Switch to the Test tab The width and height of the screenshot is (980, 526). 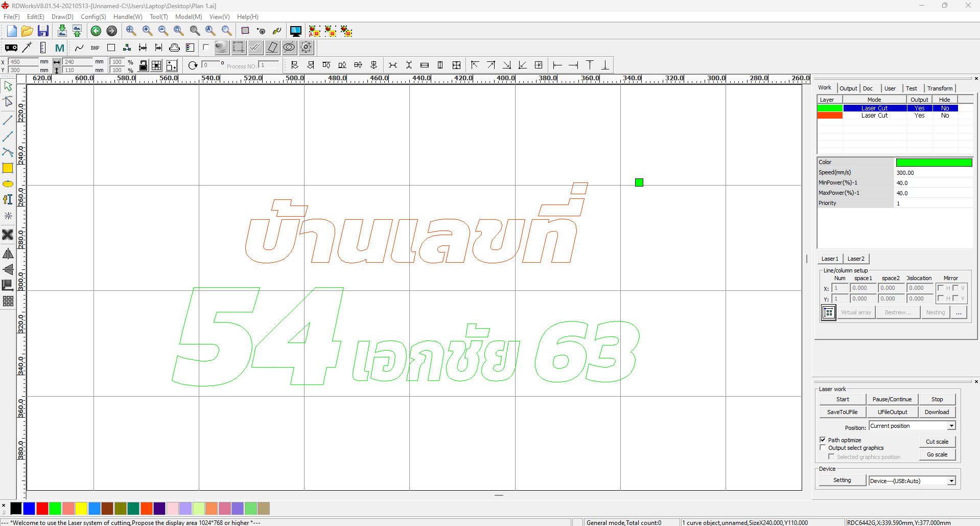(x=912, y=88)
